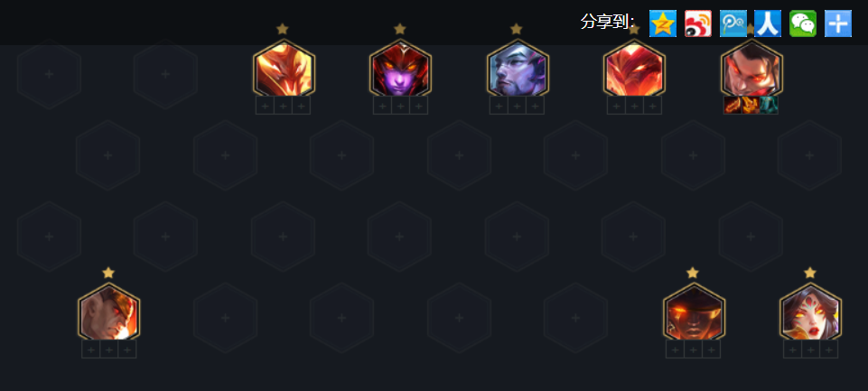Toggle star level above bald bottom-row champion
The image size is (868, 391).
[108, 273]
